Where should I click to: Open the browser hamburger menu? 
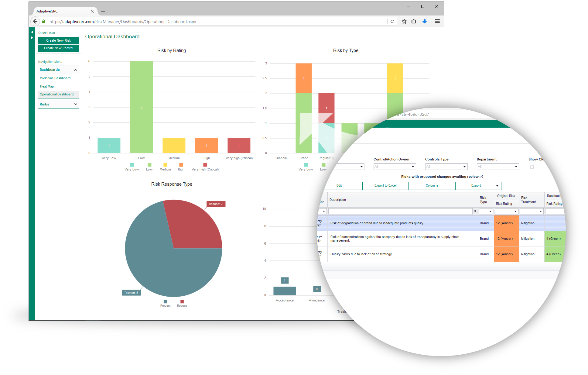click(x=437, y=21)
